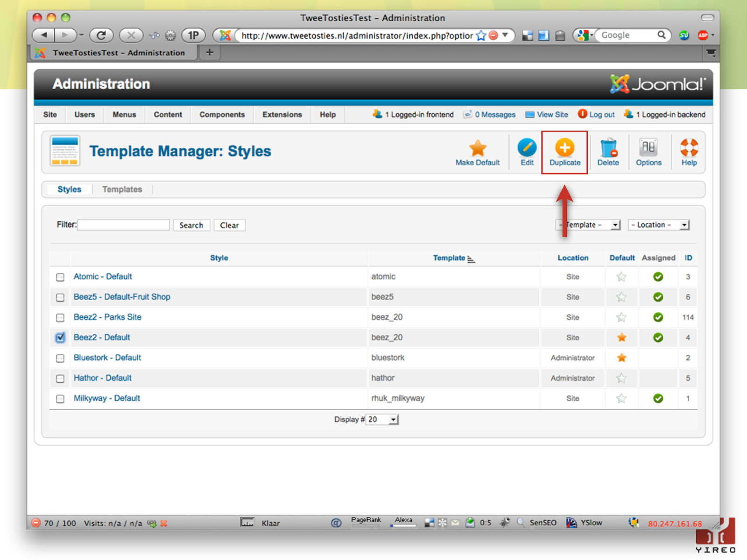Open the Display # dropdown
This screenshot has width=747, height=560.
point(382,420)
